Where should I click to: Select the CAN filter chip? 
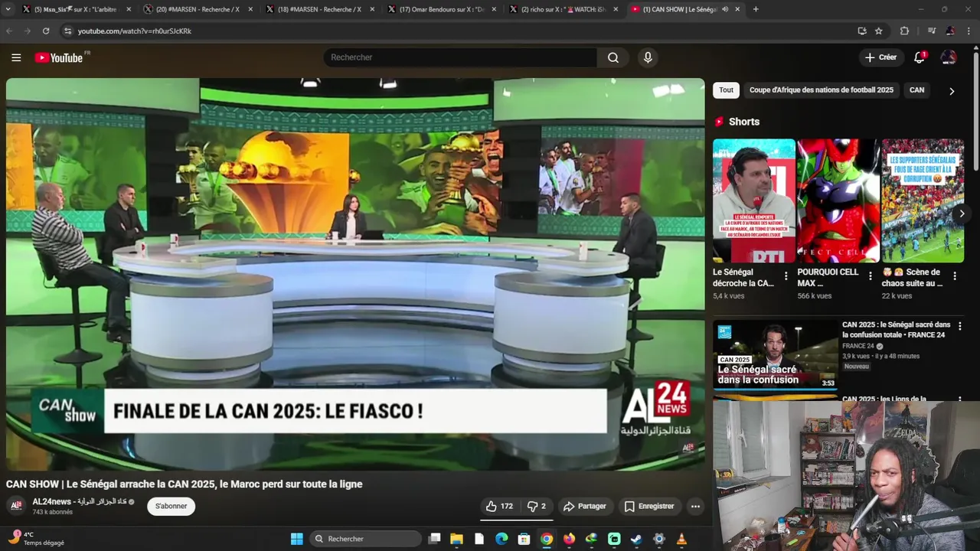coord(916,90)
